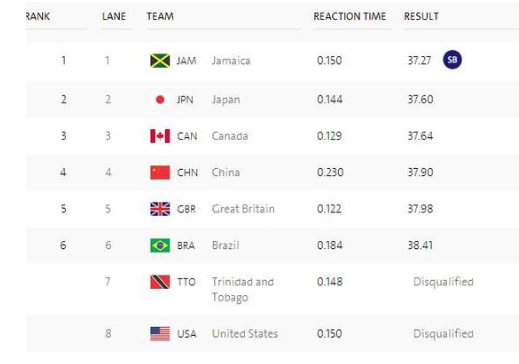Click the Trinidad and Tobago flag icon

pyautogui.click(x=160, y=282)
